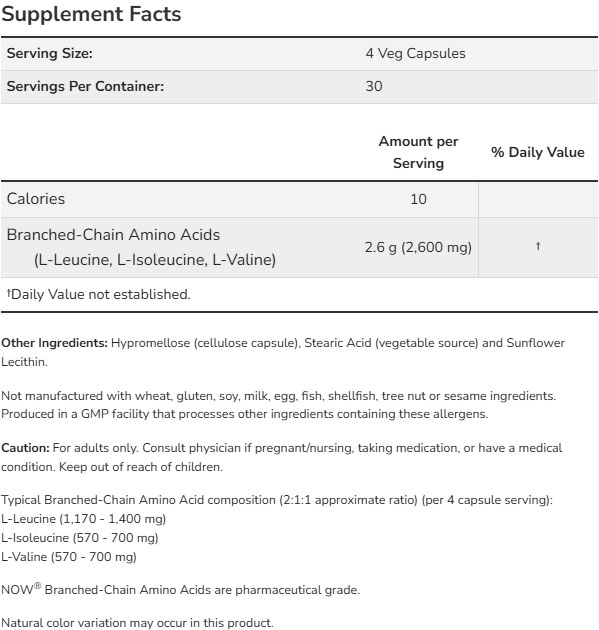Click the dagger symbol in Daily Value column
Viewport: 599px width, 630px height.
(x=538, y=245)
